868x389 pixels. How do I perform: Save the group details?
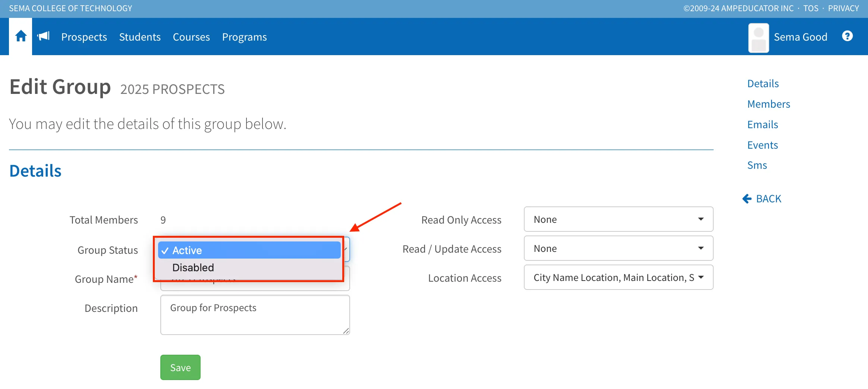[180, 367]
